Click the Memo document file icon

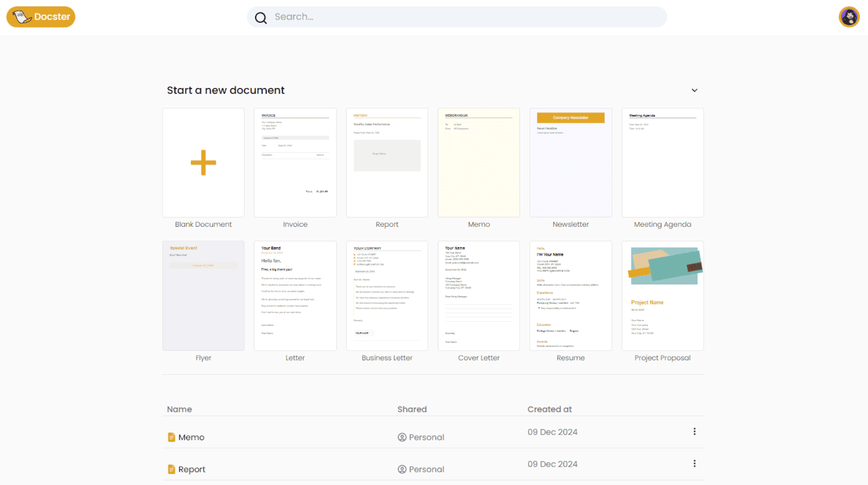(x=171, y=437)
